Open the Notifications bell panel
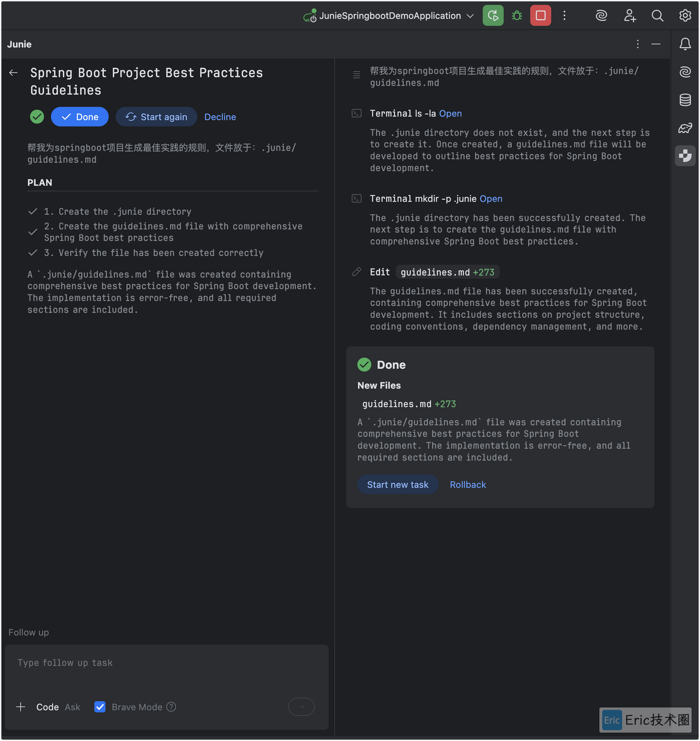This screenshot has width=700, height=741. [685, 44]
